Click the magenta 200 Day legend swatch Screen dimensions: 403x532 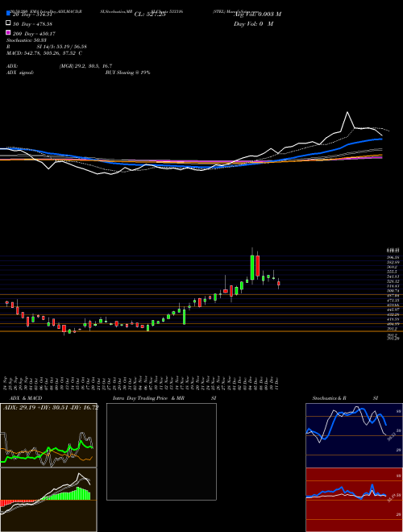tap(8, 32)
